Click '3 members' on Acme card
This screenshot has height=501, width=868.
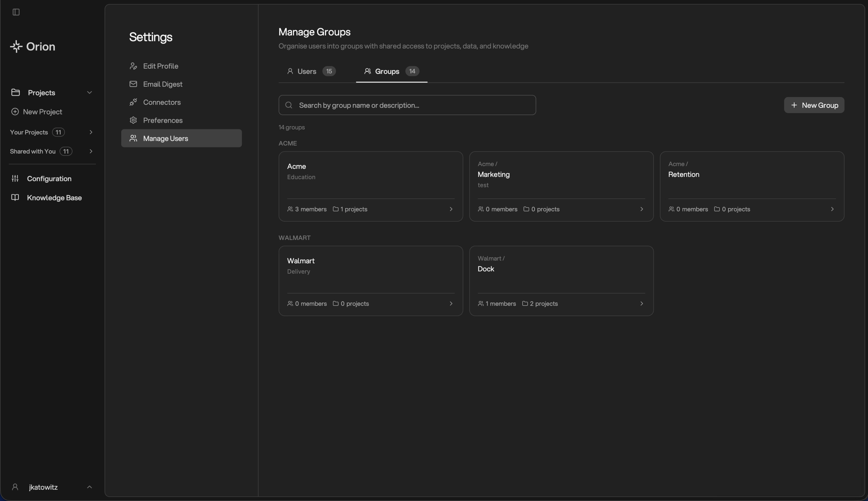tap(311, 209)
